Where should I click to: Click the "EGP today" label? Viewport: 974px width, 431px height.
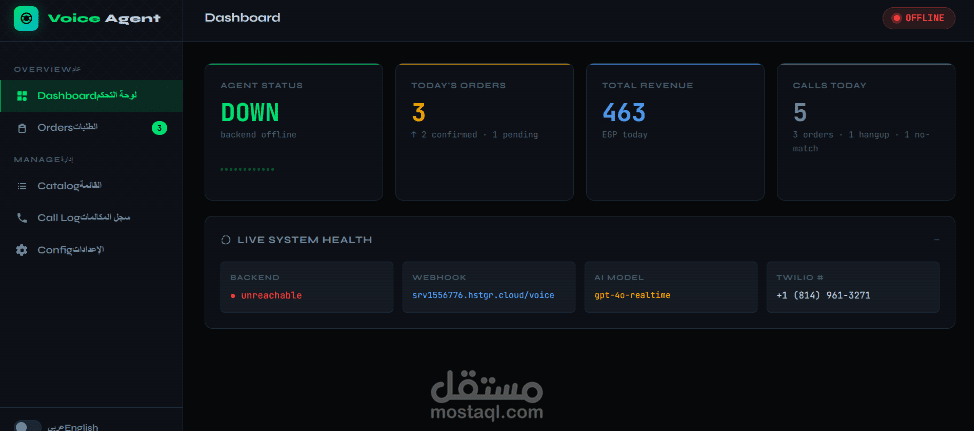625,135
